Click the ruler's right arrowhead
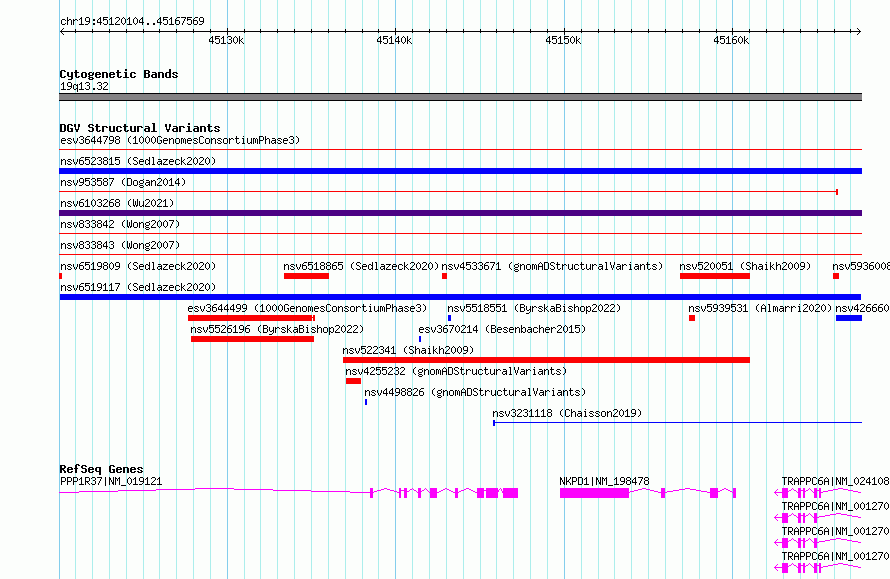The image size is (890, 579). pyautogui.click(x=859, y=31)
